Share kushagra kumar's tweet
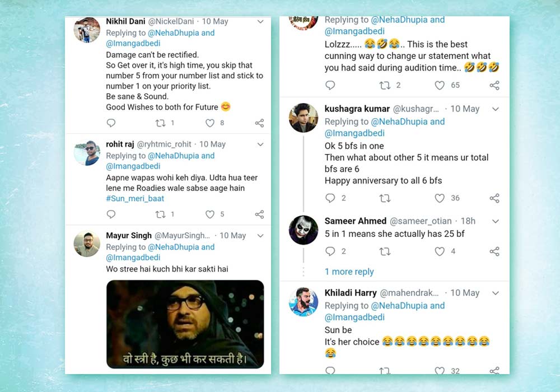The height and width of the screenshot is (392, 560). click(x=494, y=198)
